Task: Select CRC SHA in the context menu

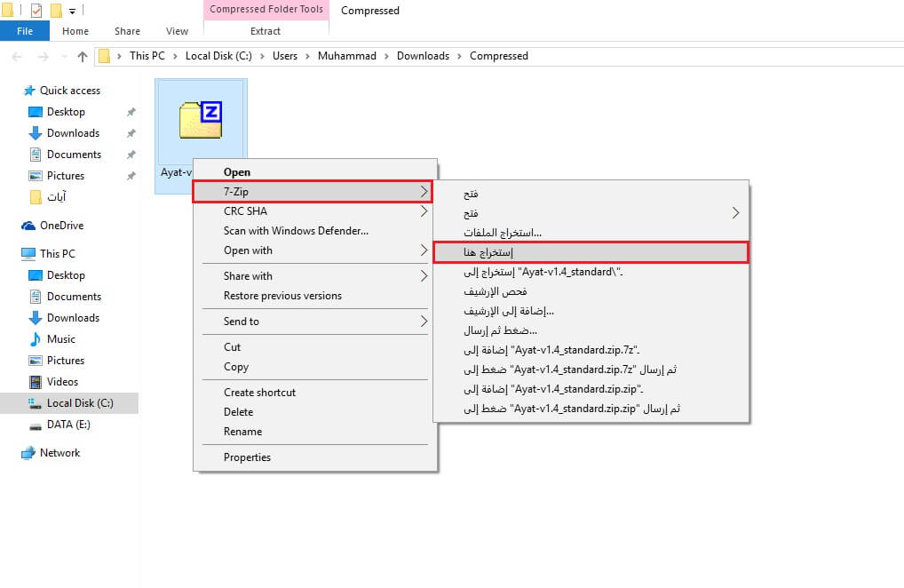Action: (x=314, y=211)
